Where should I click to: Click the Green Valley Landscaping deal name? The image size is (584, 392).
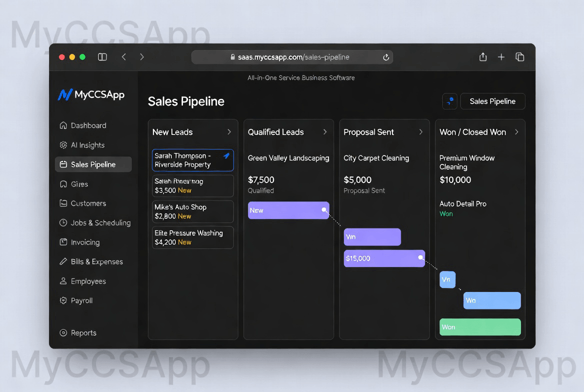click(x=288, y=158)
